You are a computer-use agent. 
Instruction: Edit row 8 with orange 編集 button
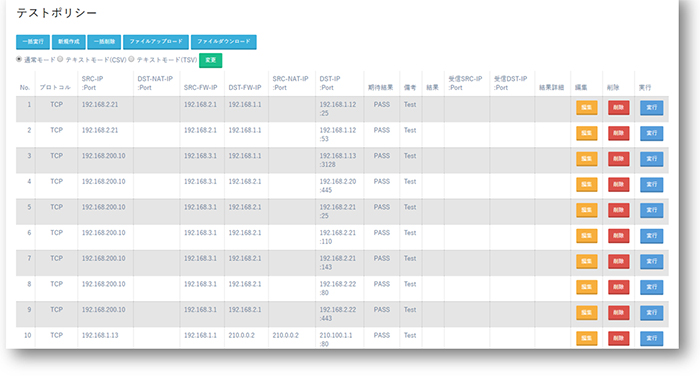coord(587,287)
